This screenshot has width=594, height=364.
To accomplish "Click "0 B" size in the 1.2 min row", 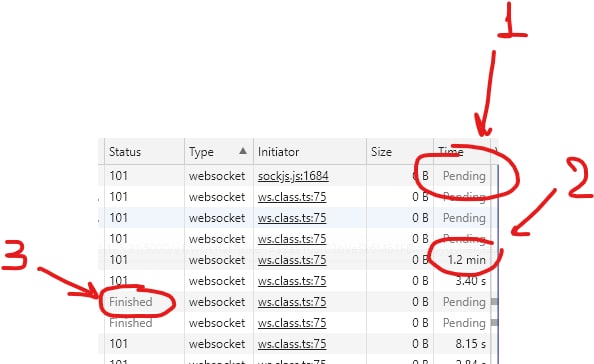I will (x=420, y=260).
